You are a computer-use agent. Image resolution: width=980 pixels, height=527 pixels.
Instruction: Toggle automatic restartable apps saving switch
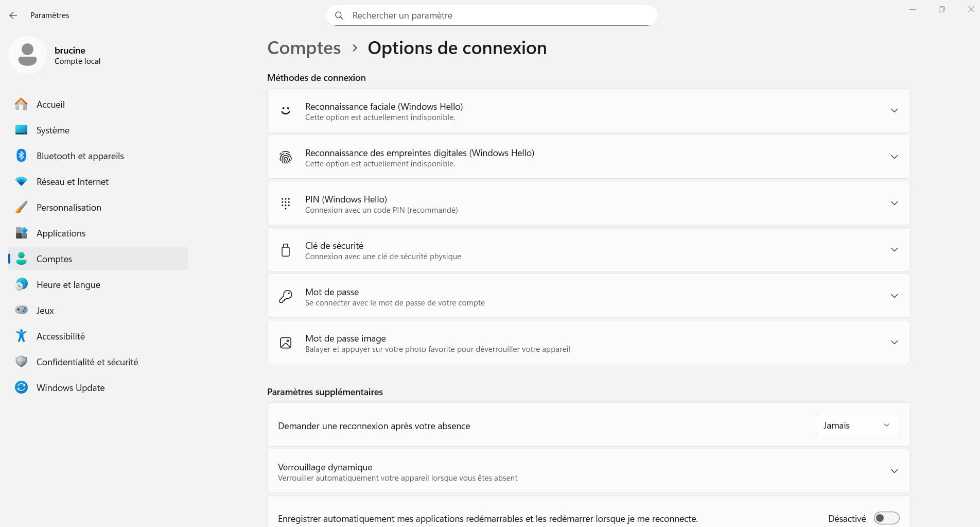pos(886,518)
